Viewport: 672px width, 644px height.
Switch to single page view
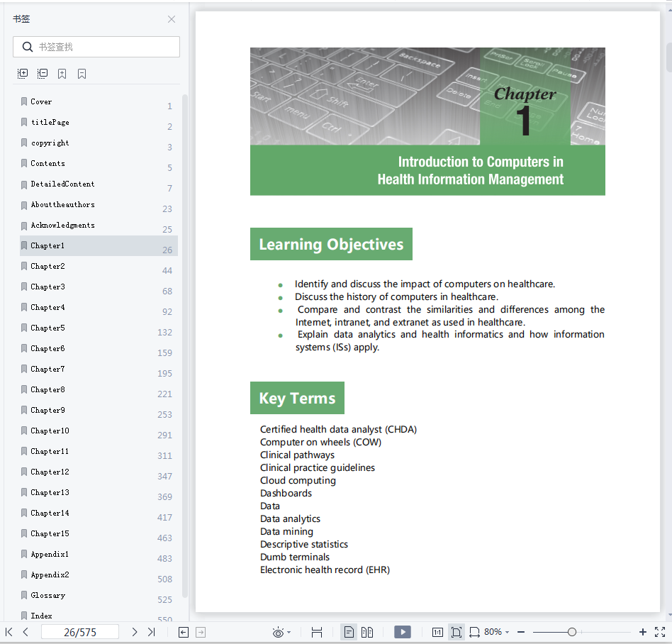(x=349, y=632)
